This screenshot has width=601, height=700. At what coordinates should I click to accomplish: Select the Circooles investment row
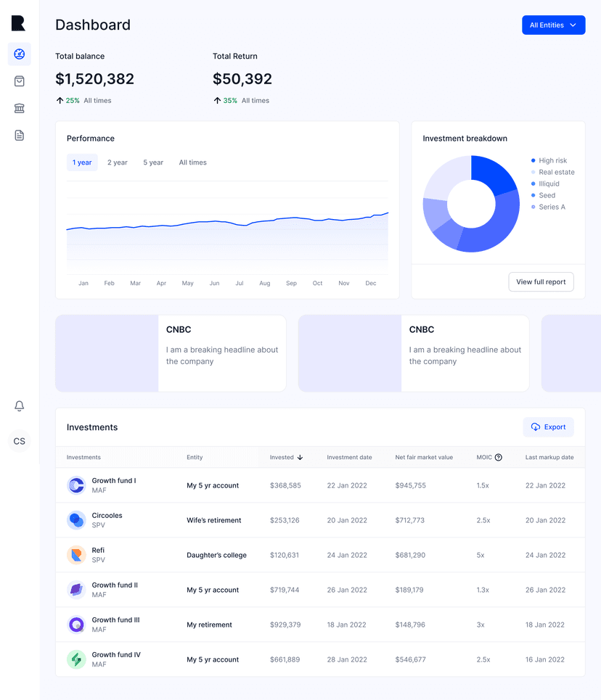[319, 520]
